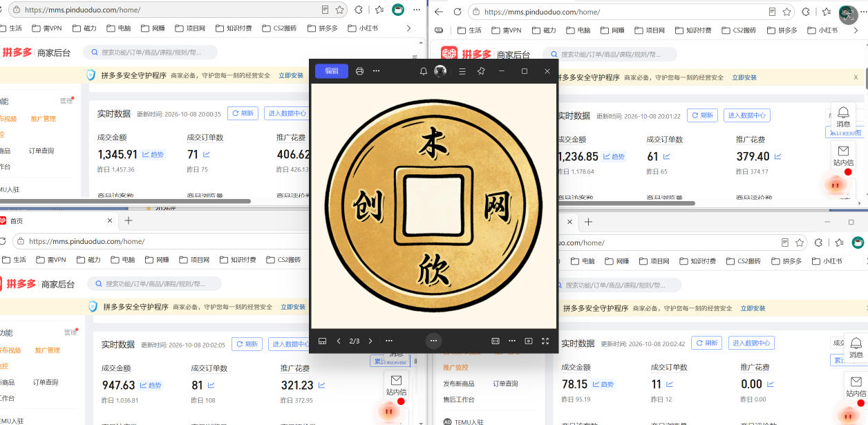Click the address bar in top-left browser
Image resolution: width=868 pixels, height=425 pixels.
(x=178, y=10)
